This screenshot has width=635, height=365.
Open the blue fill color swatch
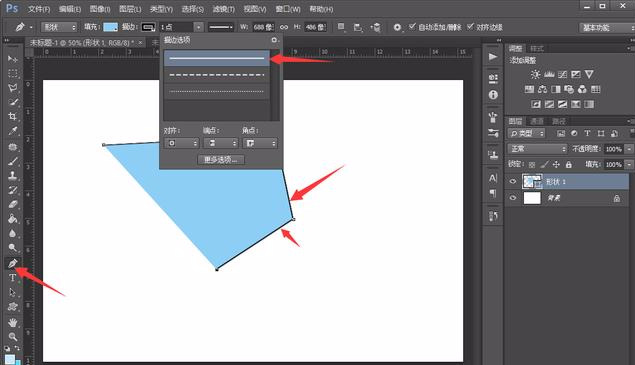click(x=110, y=27)
